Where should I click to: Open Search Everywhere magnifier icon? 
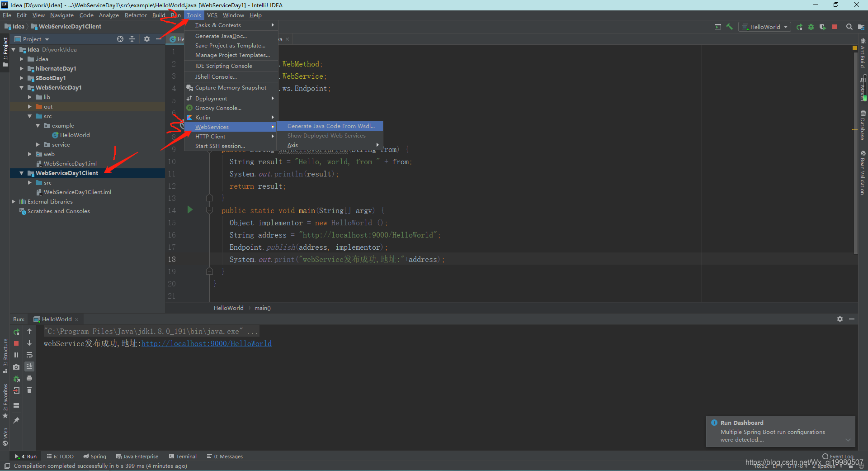tap(849, 27)
